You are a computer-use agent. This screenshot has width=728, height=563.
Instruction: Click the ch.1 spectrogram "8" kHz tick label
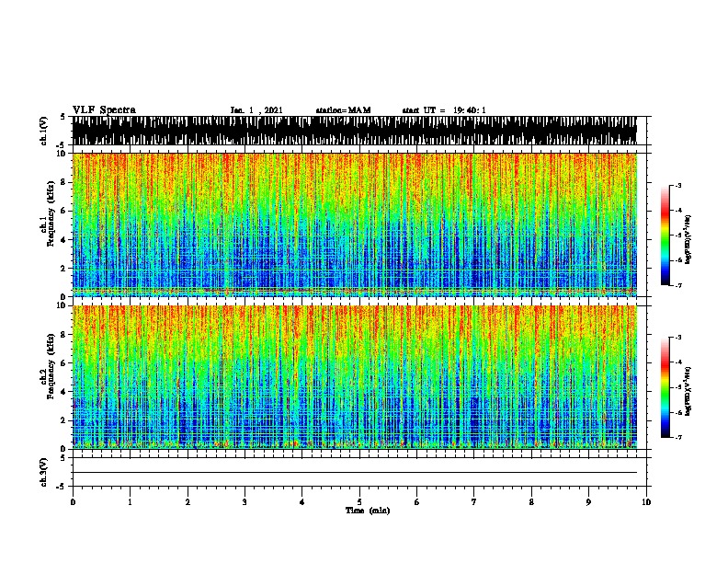coord(64,182)
